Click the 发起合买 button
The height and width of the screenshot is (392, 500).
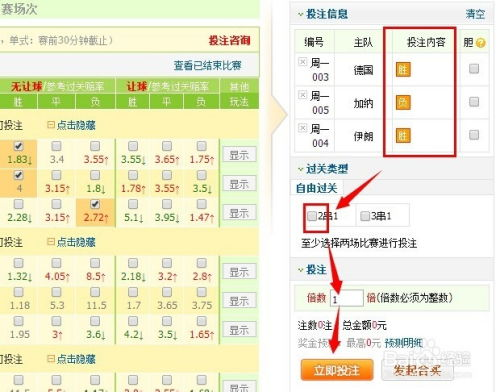click(417, 370)
